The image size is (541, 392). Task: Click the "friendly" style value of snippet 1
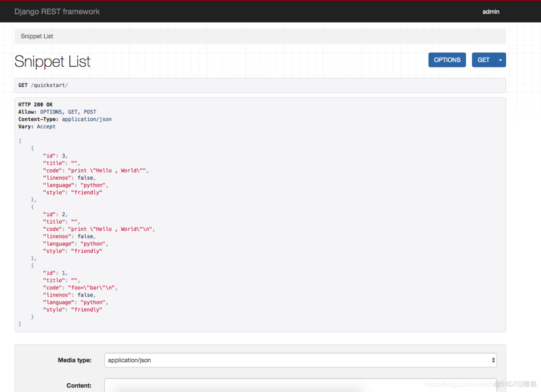[86, 309]
